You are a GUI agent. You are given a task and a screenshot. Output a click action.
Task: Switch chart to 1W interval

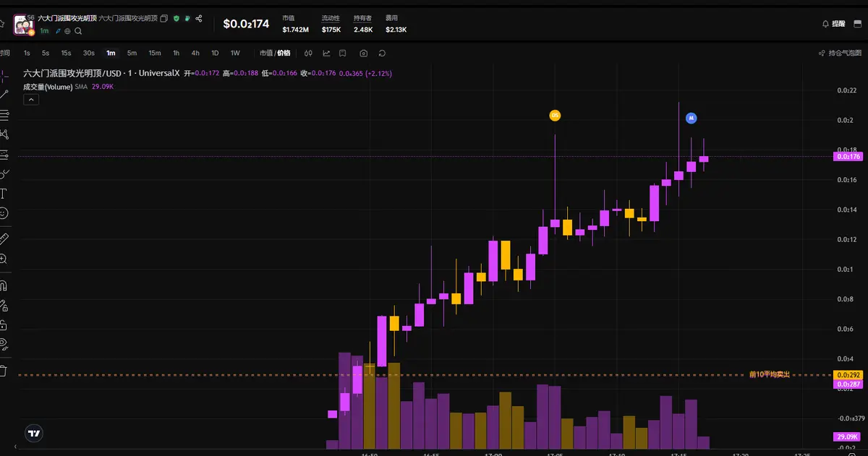coord(235,53)
